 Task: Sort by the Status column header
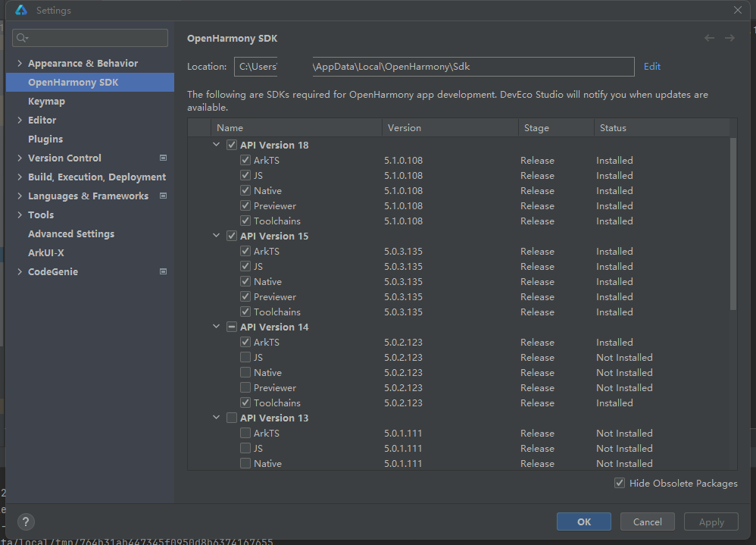click(661, 128)
